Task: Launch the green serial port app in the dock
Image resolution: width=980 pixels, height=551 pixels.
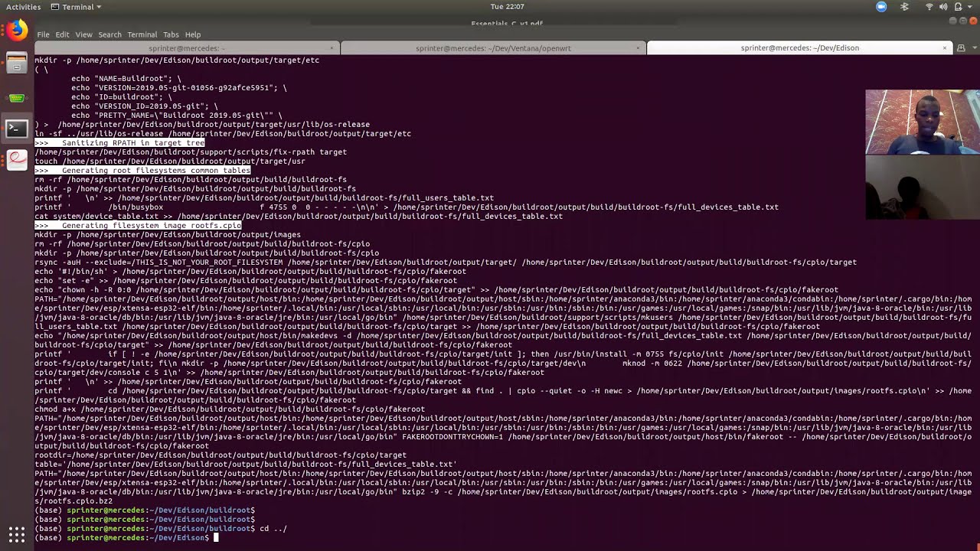Action: coord(16,98)
